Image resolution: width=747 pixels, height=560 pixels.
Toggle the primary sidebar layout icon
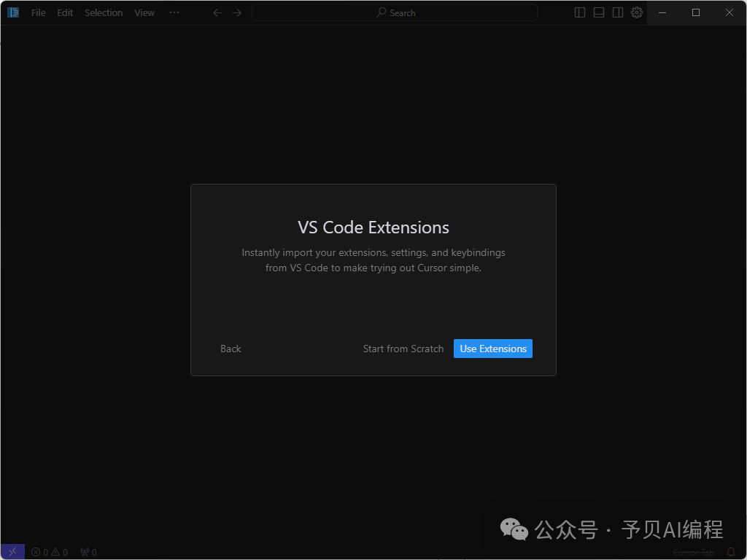coord(580,12)
